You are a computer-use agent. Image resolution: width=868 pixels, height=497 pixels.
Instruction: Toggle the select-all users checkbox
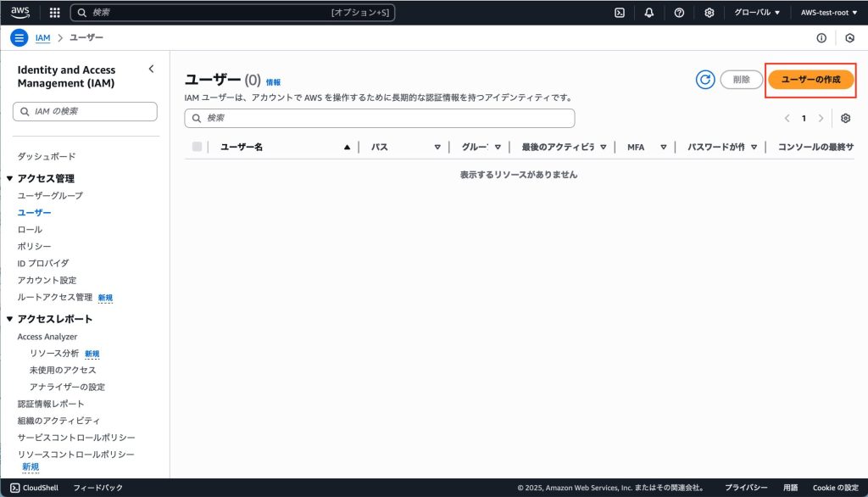[197, 146]
